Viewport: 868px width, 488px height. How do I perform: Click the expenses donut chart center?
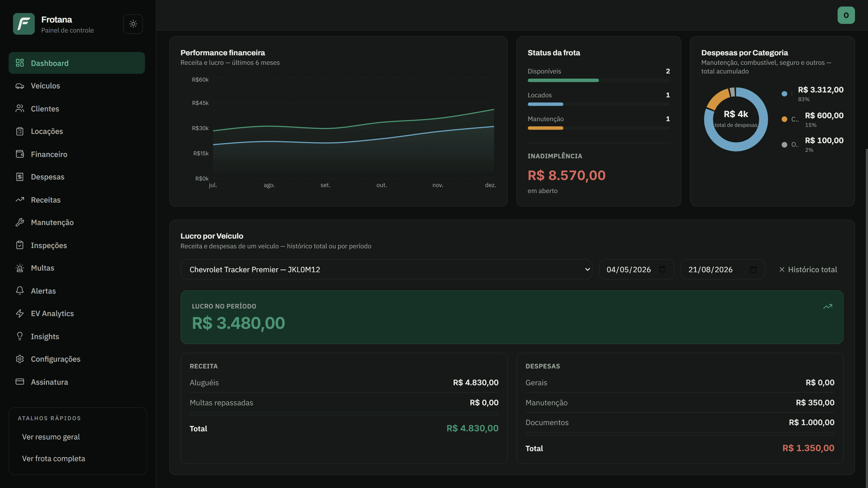click(x=736, y=119)
